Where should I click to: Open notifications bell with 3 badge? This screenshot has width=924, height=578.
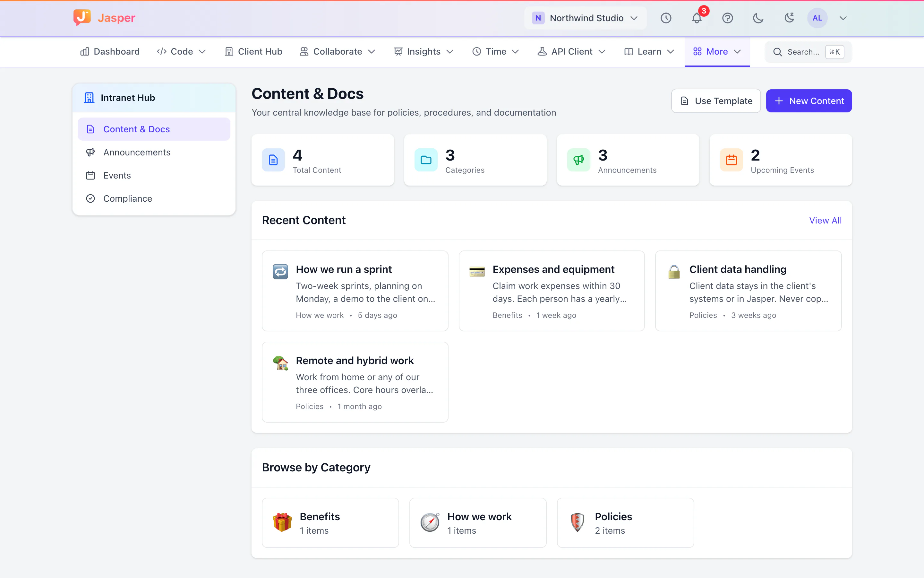click(697, 18)
